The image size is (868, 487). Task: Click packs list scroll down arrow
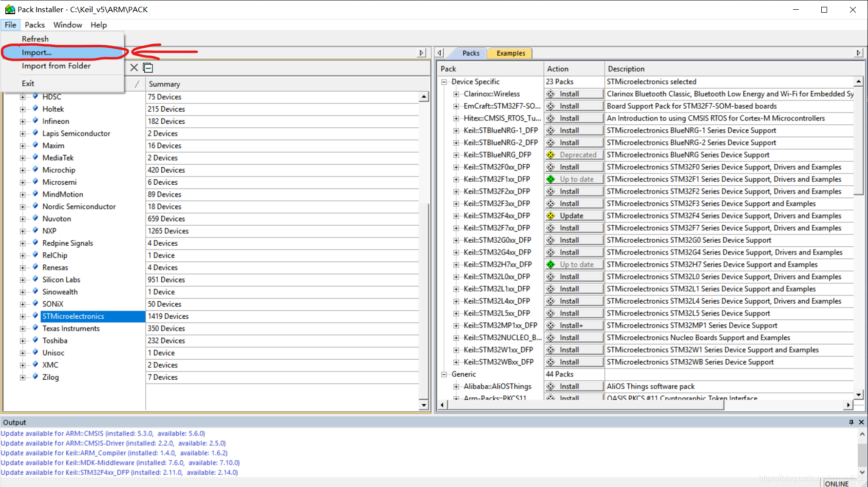(x=858, y=395)
